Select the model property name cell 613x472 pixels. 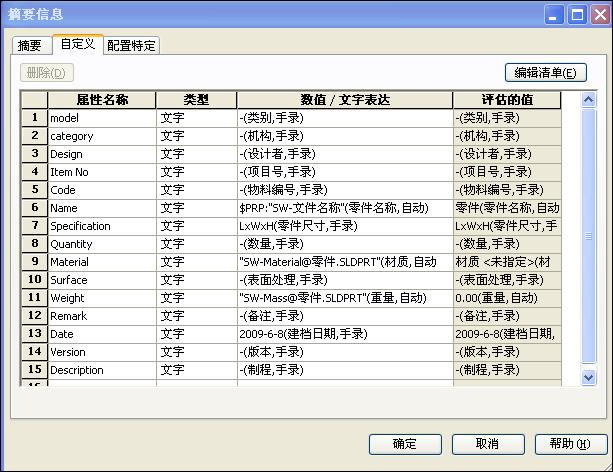pos(102,118)
